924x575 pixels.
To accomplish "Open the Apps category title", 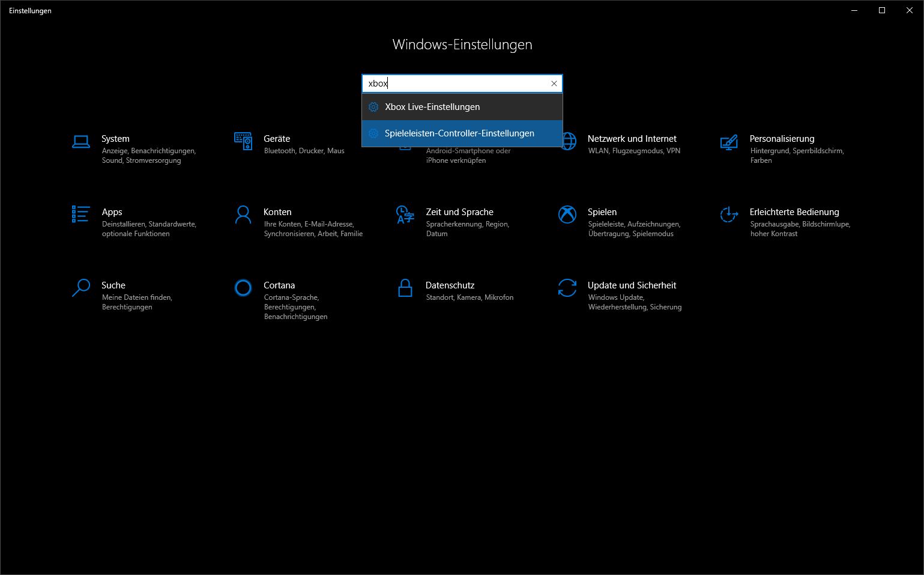I will click(112, 212).
